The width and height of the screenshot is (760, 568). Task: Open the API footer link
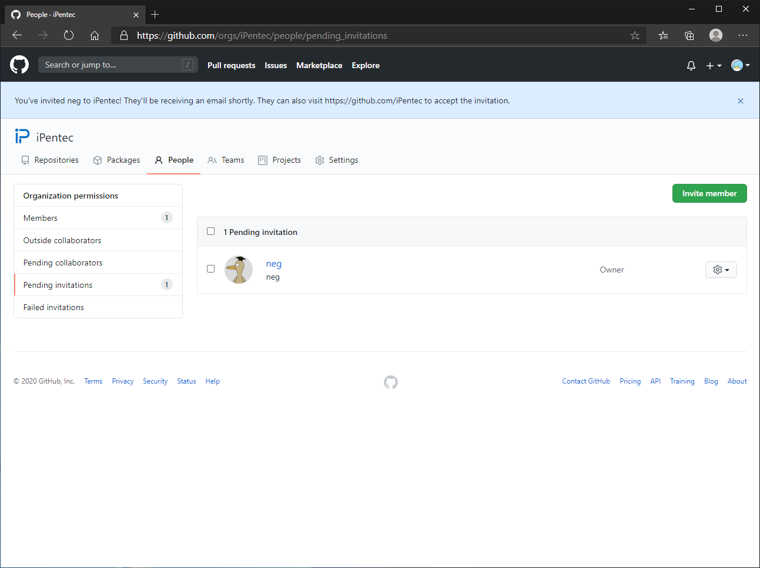click(x=655, y=381)
